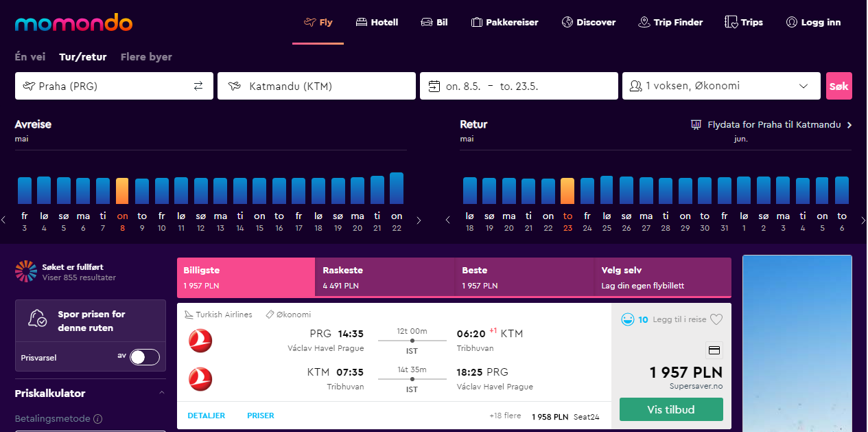Click Logg inn to sign in
The image size is (868, 432).
point(813,22)
